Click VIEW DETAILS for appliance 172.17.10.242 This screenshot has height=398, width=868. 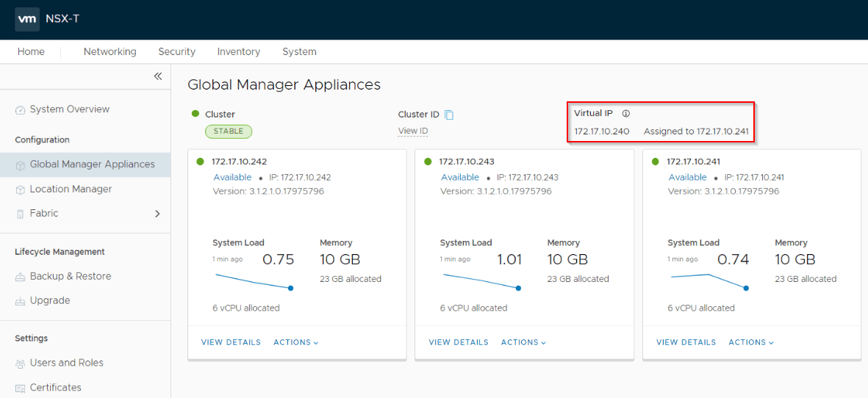231,342
